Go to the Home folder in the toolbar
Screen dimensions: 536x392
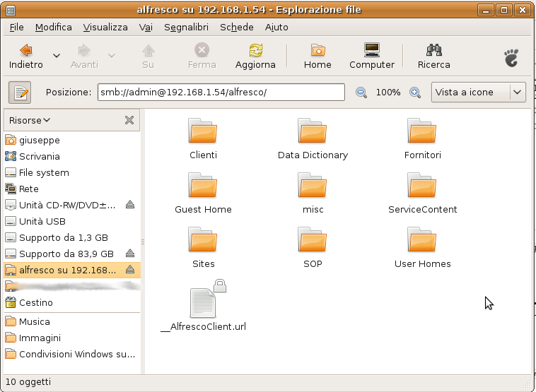click(317, 56)
